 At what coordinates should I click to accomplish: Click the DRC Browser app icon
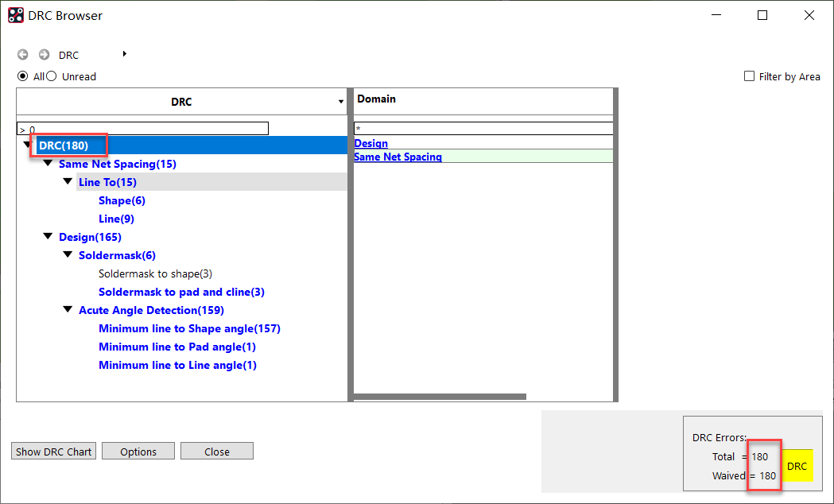click(16, 15)
